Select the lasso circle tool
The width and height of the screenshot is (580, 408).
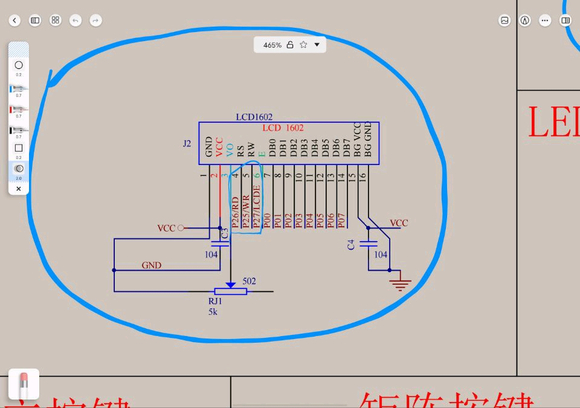tap(18, 65)
